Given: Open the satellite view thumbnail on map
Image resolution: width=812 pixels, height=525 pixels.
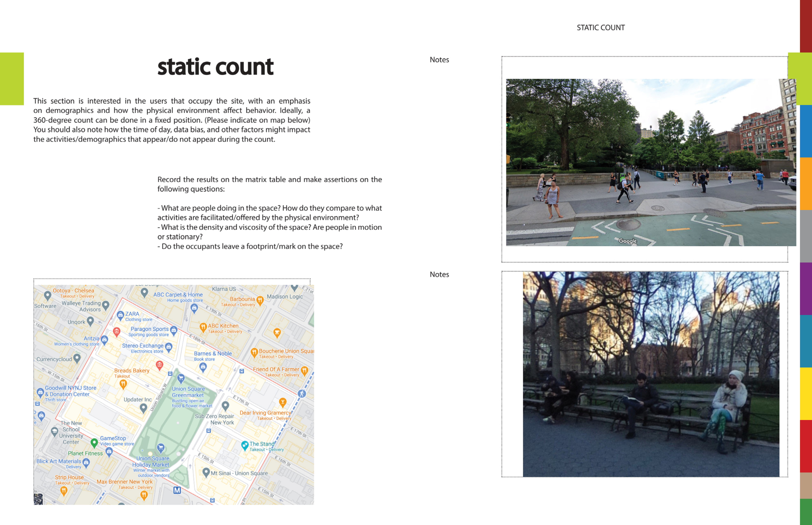Looking at the screenshot, I should 38,499.
